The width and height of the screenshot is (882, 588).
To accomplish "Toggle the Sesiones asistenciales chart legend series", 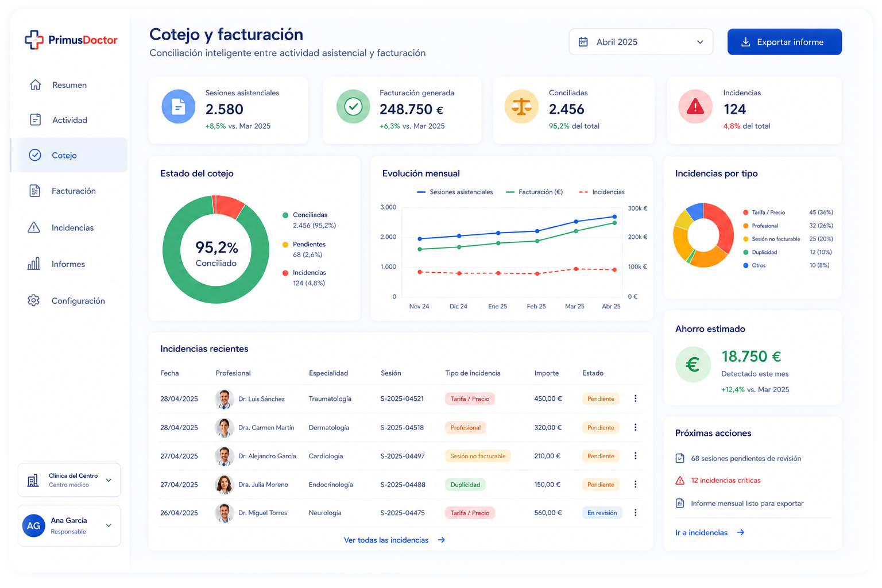I will tap(455, 192).
